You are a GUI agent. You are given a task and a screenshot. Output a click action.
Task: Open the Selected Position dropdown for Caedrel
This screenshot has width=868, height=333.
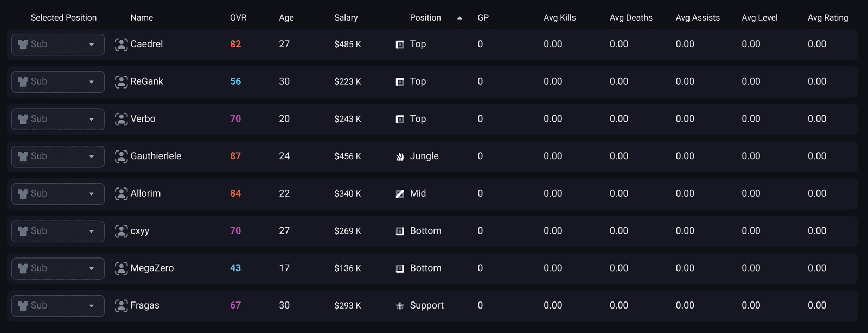click(58, 45)
